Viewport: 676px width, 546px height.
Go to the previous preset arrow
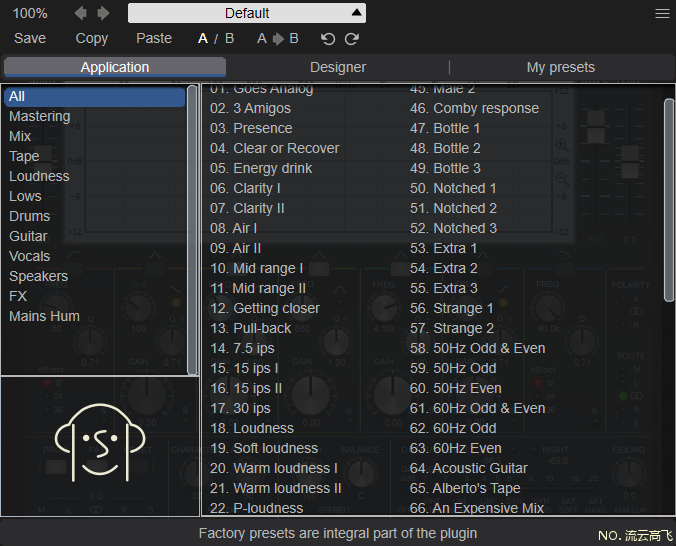81,13
